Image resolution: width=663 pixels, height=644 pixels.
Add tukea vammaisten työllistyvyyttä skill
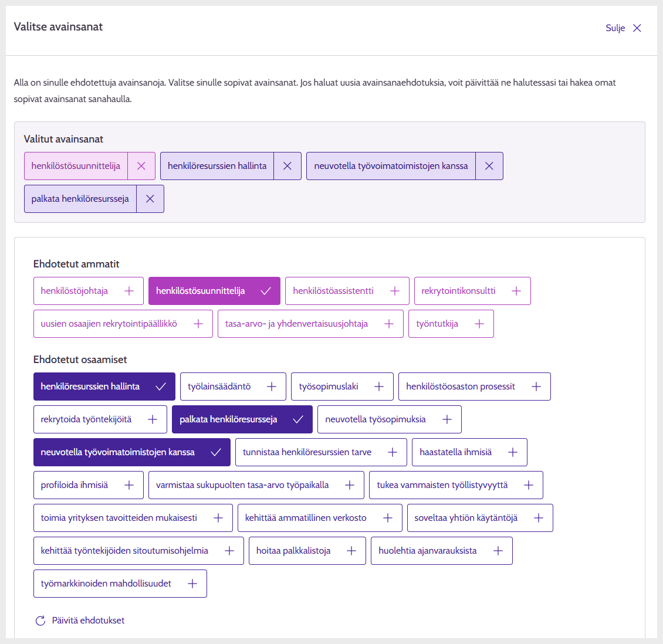[x=456, y=485]
